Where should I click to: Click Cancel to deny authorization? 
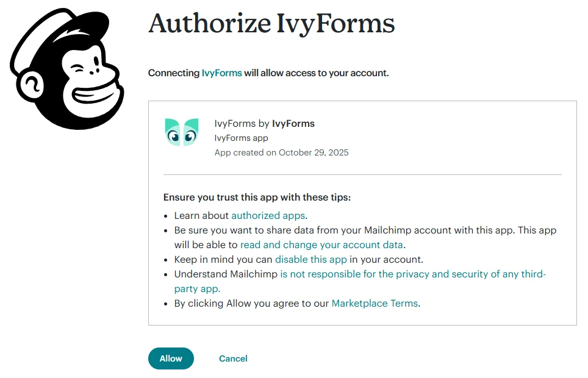tap(233, 358)
